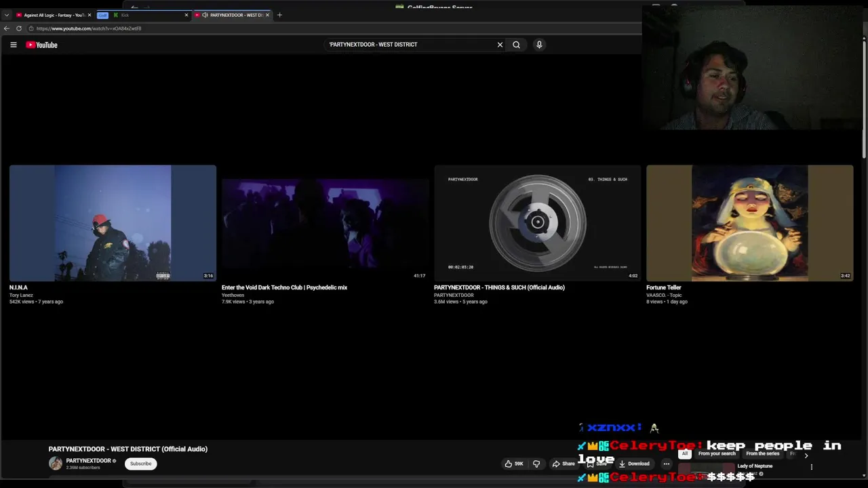Viewport: 868px width, 488px height.
Task: Switch to the Against All Logic - Fantasy tab
Action: pyautogui.click(x=53, y=15)
